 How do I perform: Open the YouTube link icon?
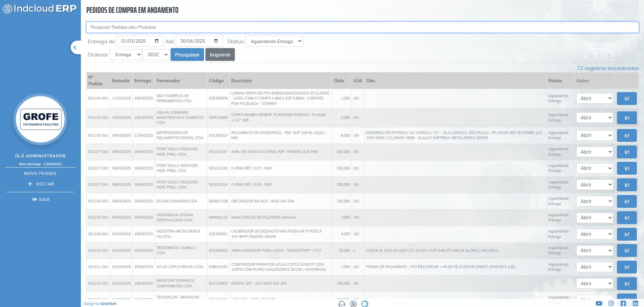[x=599, y=303]
